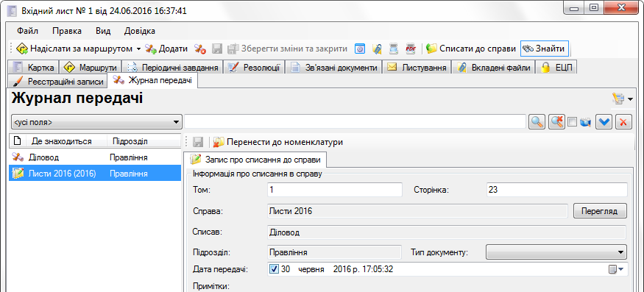Select the Діловод row in list

pyautogui.click(x=95, y=157)
